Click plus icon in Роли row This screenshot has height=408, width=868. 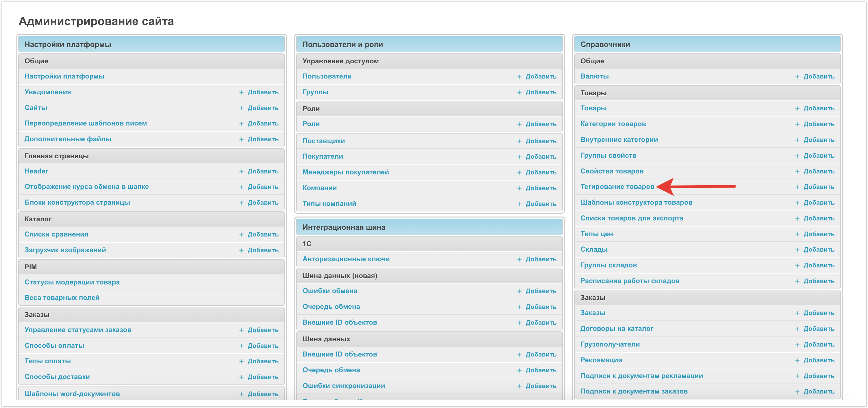[519, 124]
